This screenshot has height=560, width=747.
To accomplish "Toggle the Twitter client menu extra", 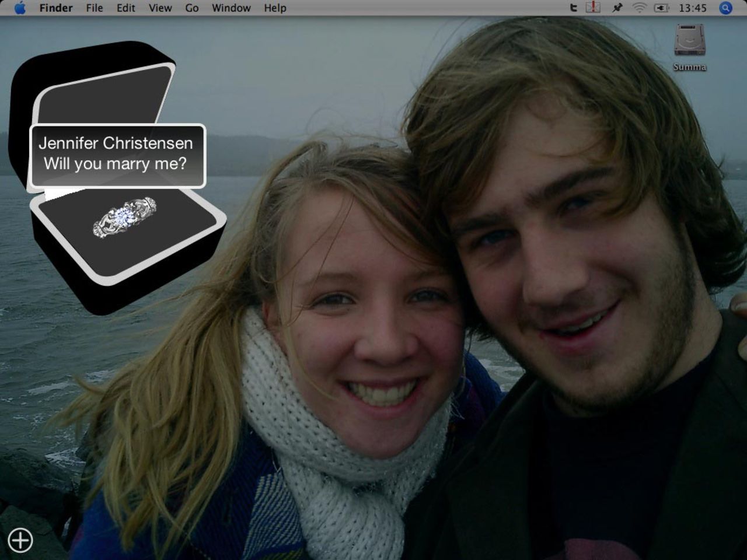I will pos(574,8).
